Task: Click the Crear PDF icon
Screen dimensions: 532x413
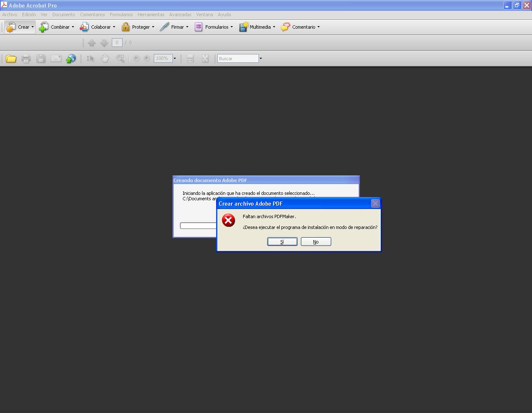Action: coord(11,27)
